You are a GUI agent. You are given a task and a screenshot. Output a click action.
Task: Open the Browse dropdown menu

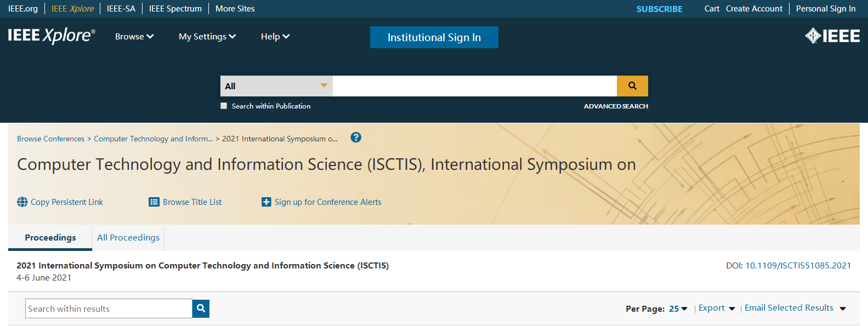tap(134, 37)
